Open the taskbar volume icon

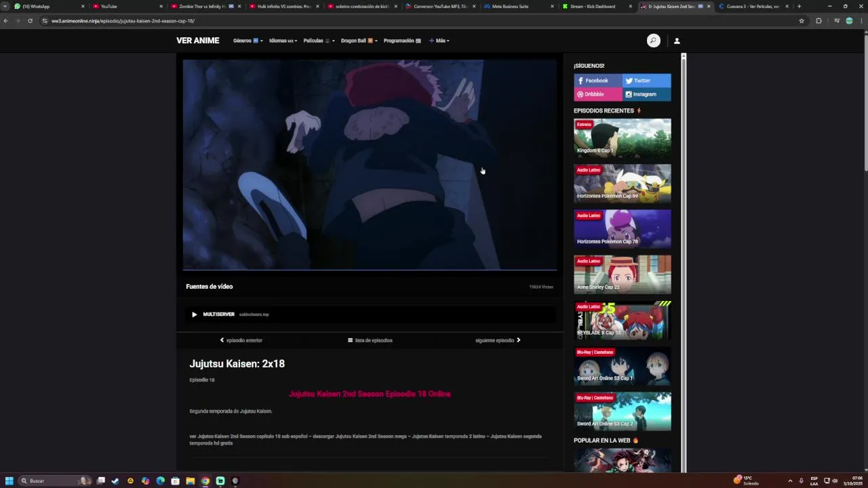click(835, 481)
